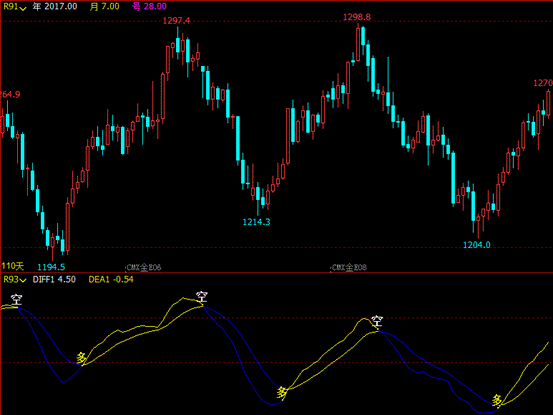The image size is (553, 415).
Task: Click the 空 signal near second MACD peak
Action: click(x=202, y=297)
